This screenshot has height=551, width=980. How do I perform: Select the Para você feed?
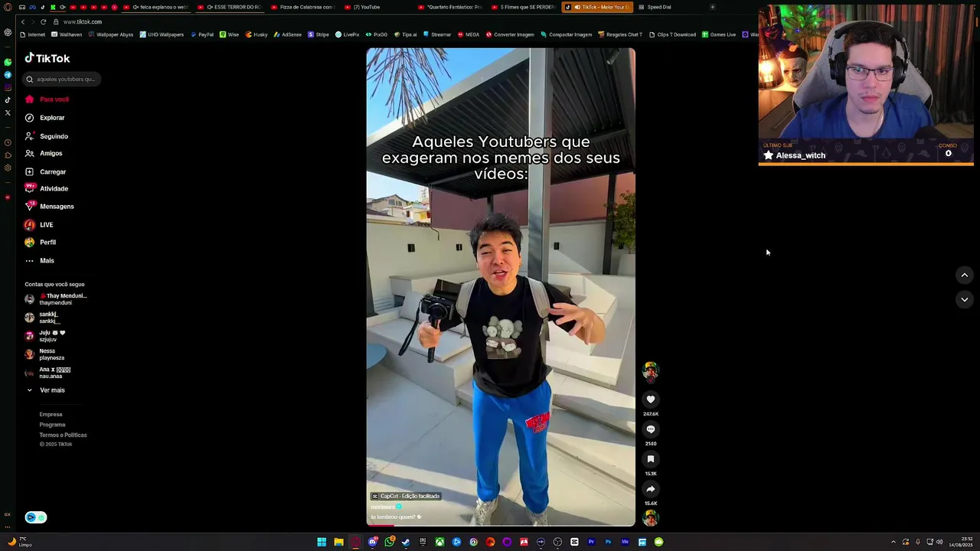[47, 99]
